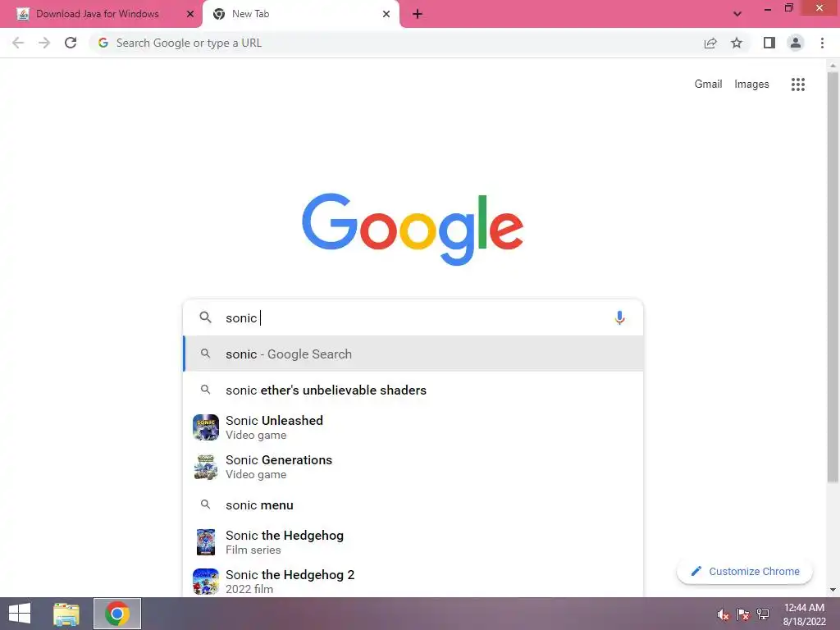Viewport: 840px width, 630px height.
Task: Click the magnifier icon in the search box
Action: click(205, 317)
